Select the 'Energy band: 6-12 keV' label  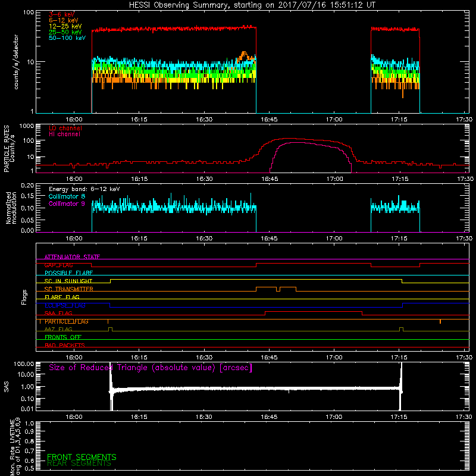coord(84,189)
